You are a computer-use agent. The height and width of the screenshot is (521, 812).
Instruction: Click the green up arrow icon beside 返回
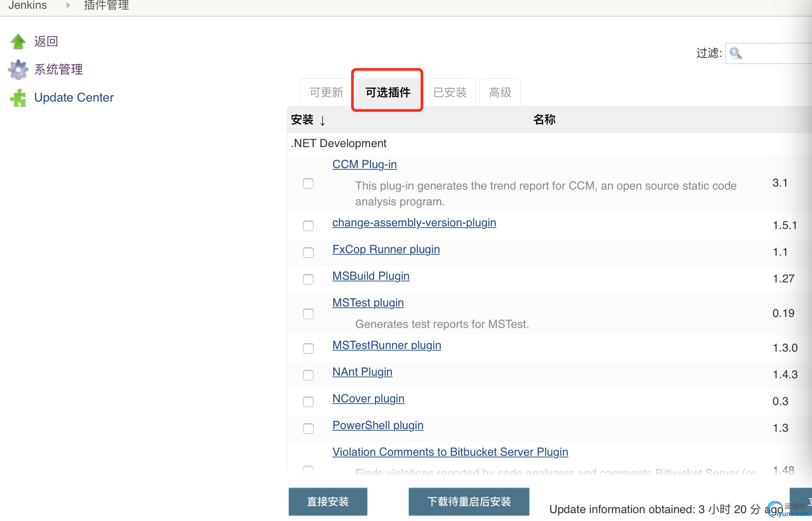point(18,42)
